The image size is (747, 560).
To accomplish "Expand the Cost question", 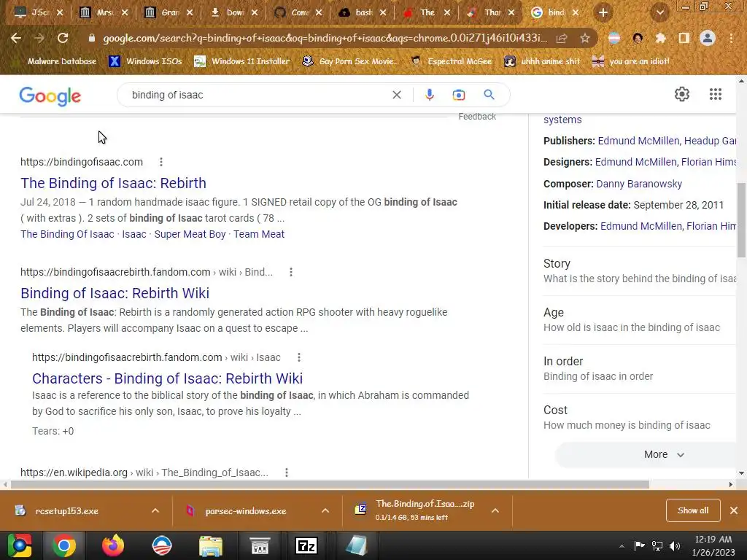I will [x=639, y=418].
